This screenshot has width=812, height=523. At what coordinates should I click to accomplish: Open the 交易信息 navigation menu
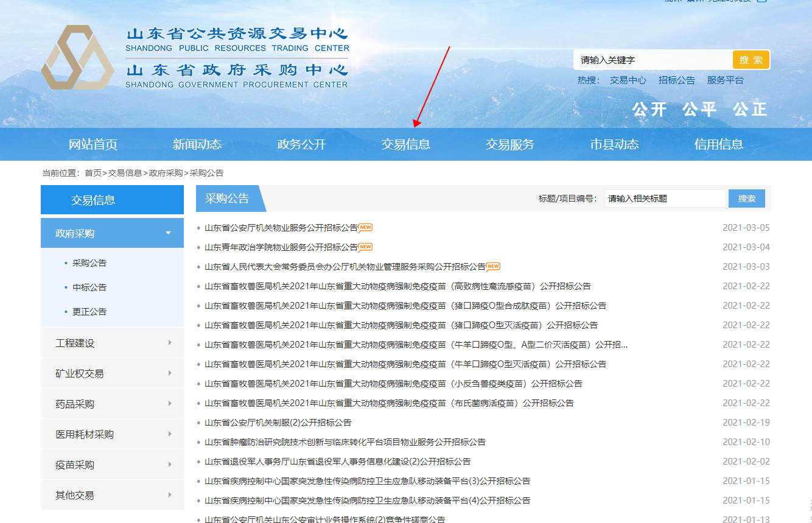coord(405,144)
